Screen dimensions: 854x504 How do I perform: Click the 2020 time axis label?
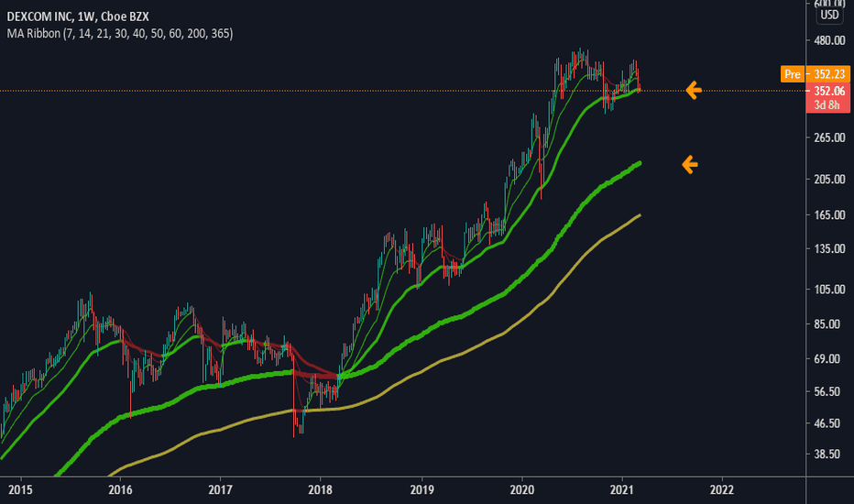click(x=521, y=490)
